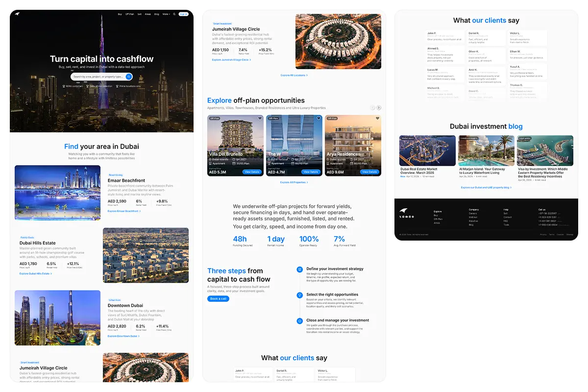This screenshot has width=588, height=392.
Task: Click View Details on The W card
Action: point(311,172)
